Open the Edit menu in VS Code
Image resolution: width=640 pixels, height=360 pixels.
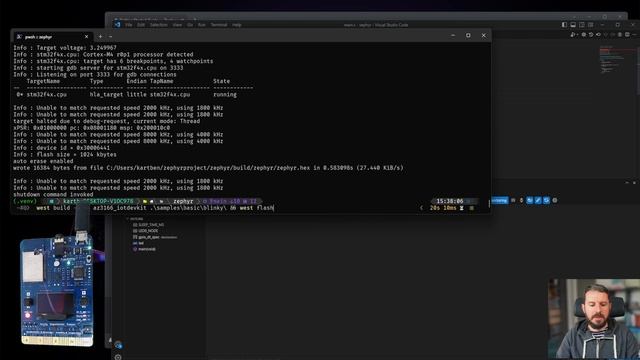[x=141, y=25]
